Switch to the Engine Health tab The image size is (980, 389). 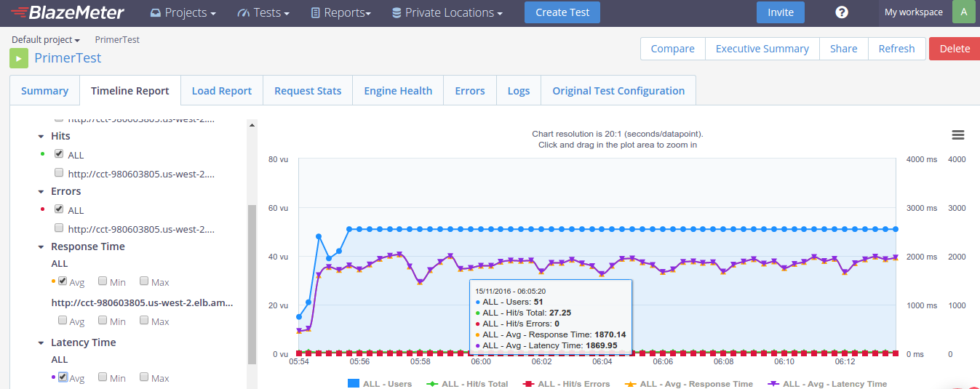tap(398, 91)
